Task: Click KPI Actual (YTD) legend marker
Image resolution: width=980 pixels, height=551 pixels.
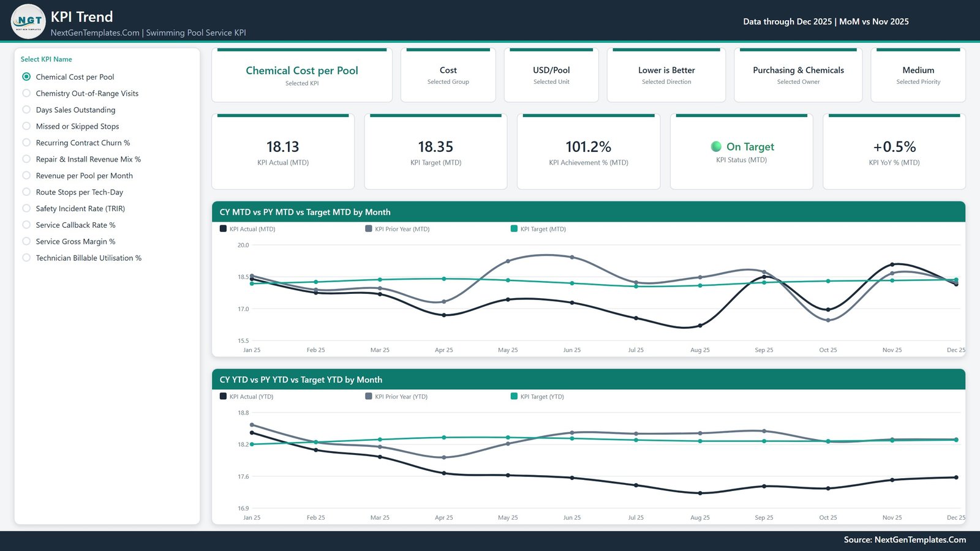Action: [x=223, y=396]
